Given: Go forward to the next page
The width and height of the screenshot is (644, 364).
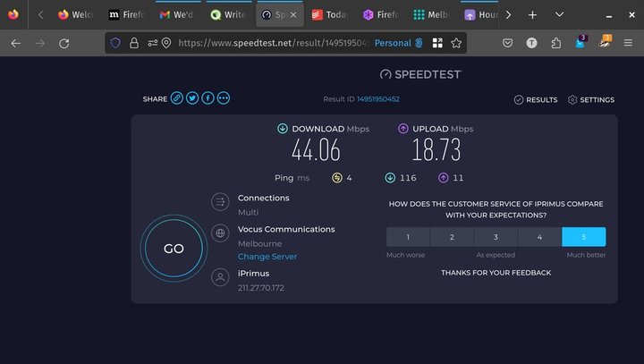Looking at the screenshot, I should pos(40,43).
